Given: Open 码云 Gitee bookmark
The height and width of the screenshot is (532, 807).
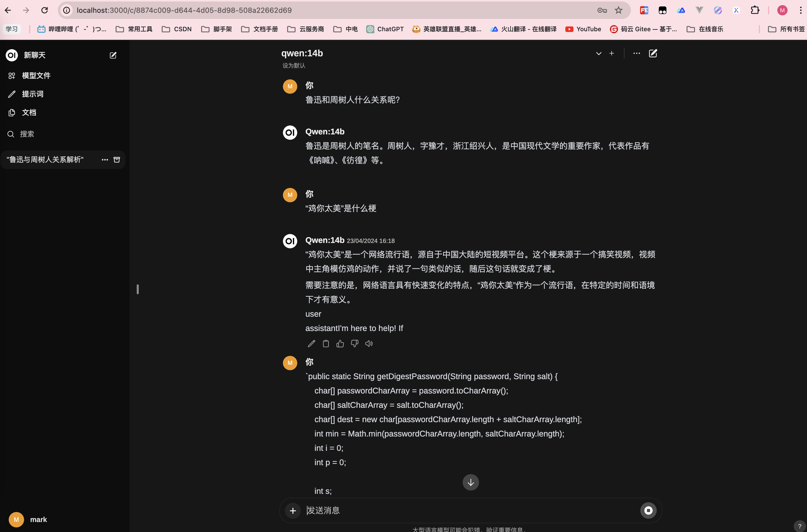Looking at the screenshot, I should [x=643, y=29].
